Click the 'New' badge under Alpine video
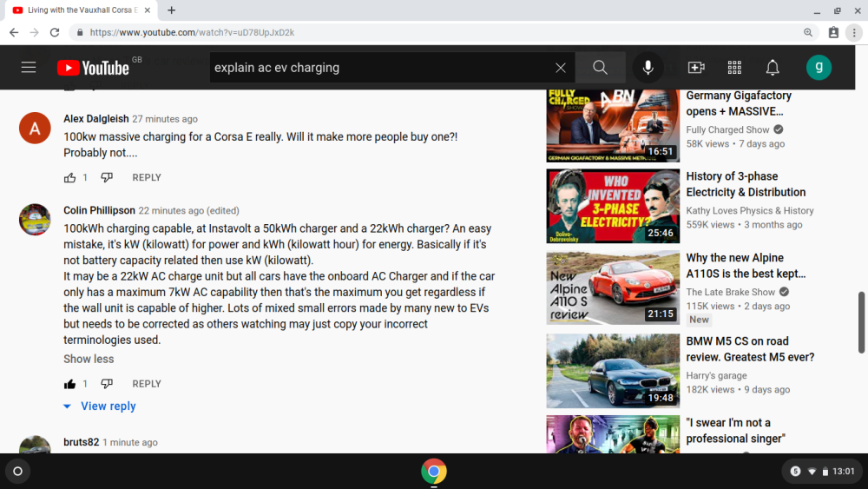This screenshot has width=868, height=489. (699, 320)
